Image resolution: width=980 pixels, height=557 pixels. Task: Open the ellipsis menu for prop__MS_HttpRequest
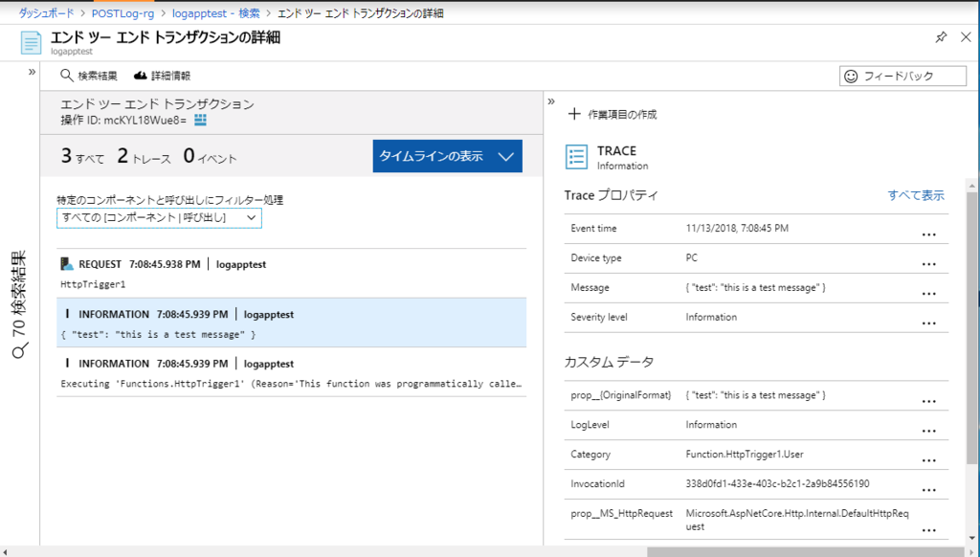click(928, 530)
